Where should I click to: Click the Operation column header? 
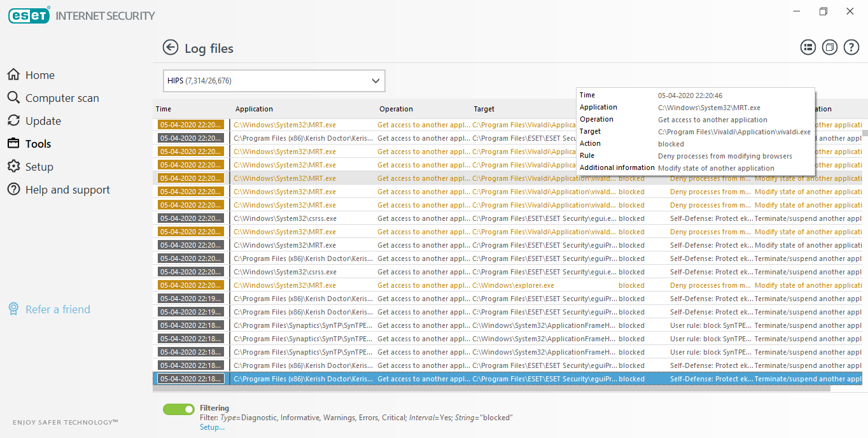396,109
